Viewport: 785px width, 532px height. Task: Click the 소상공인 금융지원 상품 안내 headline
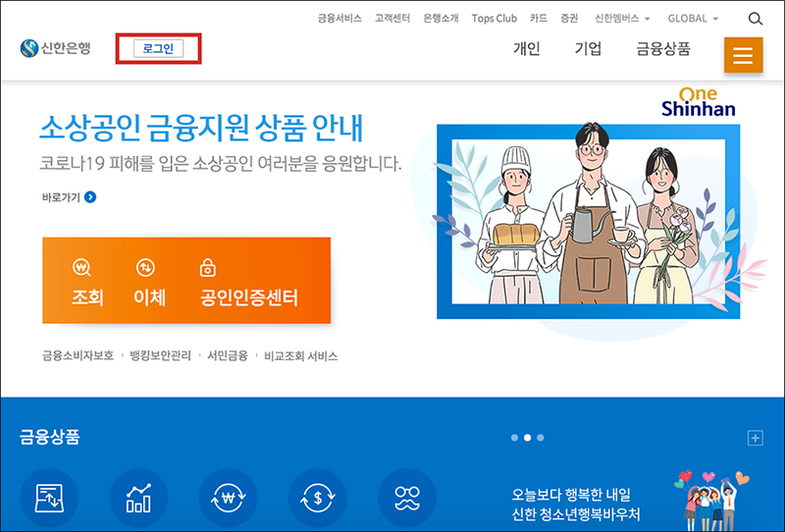click(x=201, y=129)
